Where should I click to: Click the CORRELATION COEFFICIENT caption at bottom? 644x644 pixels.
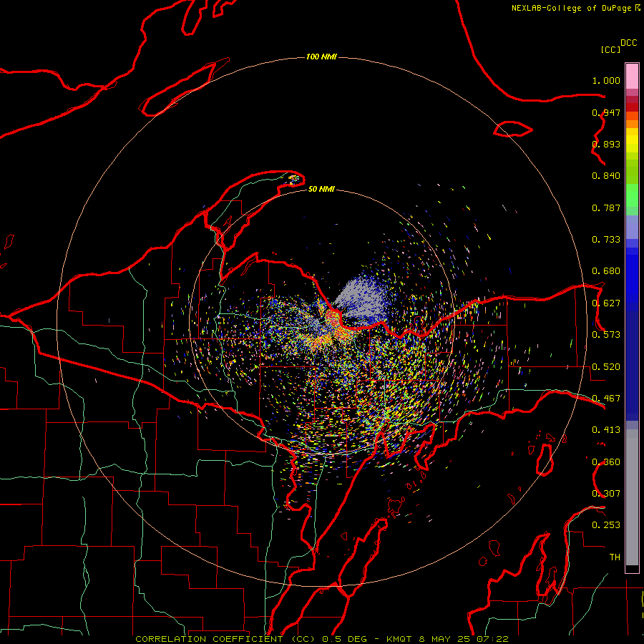pos(322,639)
